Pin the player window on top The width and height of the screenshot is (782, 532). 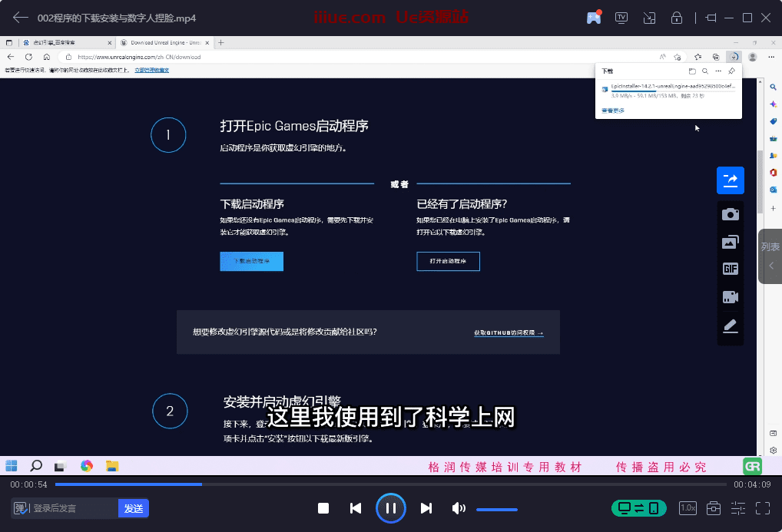pyautogui.click(x=711, y=17)
